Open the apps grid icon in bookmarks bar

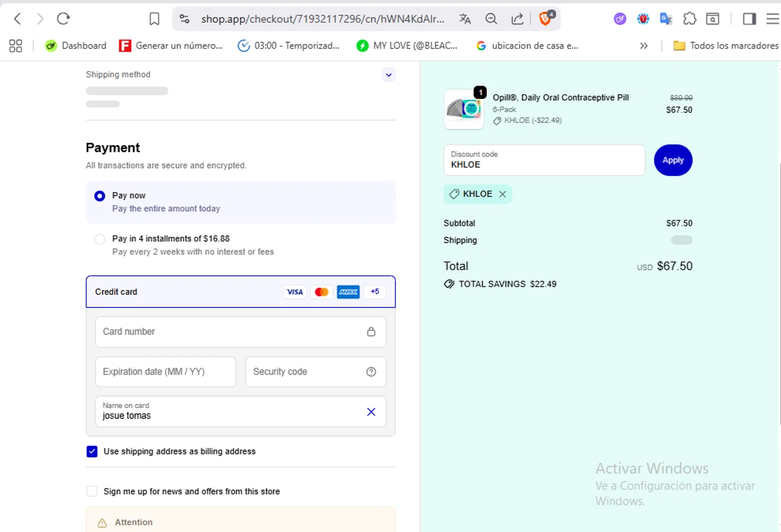(x=16, y=46)
